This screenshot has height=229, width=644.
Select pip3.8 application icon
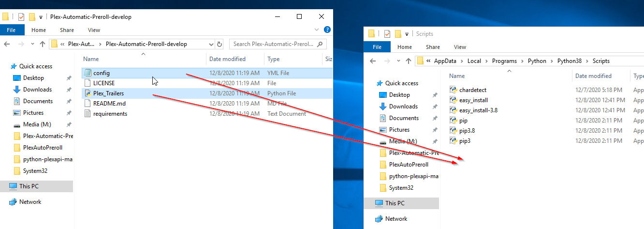coord(454,131)
